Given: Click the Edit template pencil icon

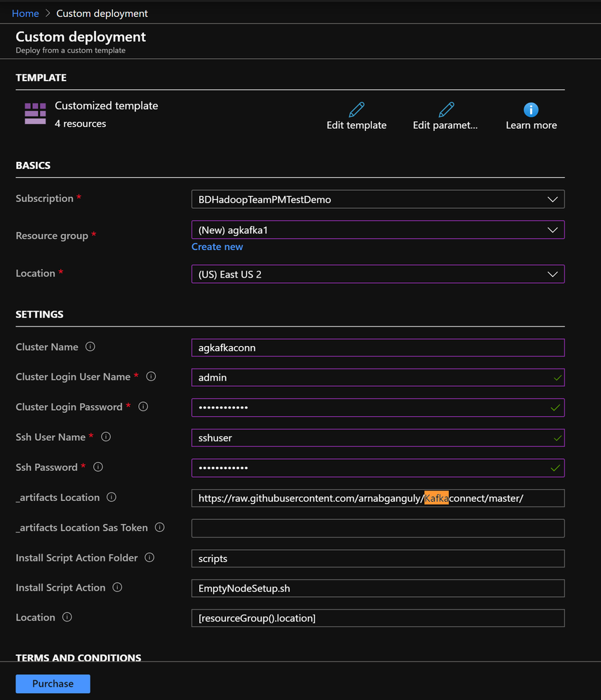Looking at the screenshot, I should [356, 109].
